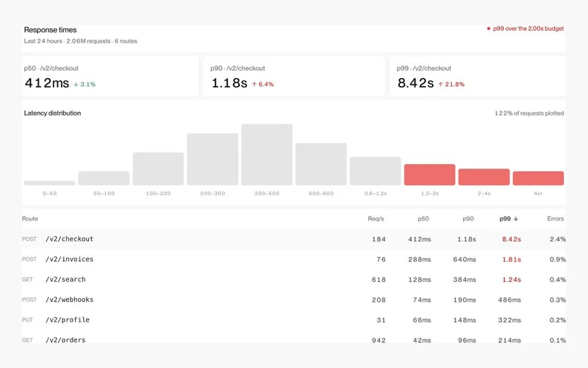Click the 148ms profile p90 value
The width and height of the screenshot is (588, 368).
(x=465, y=320)
